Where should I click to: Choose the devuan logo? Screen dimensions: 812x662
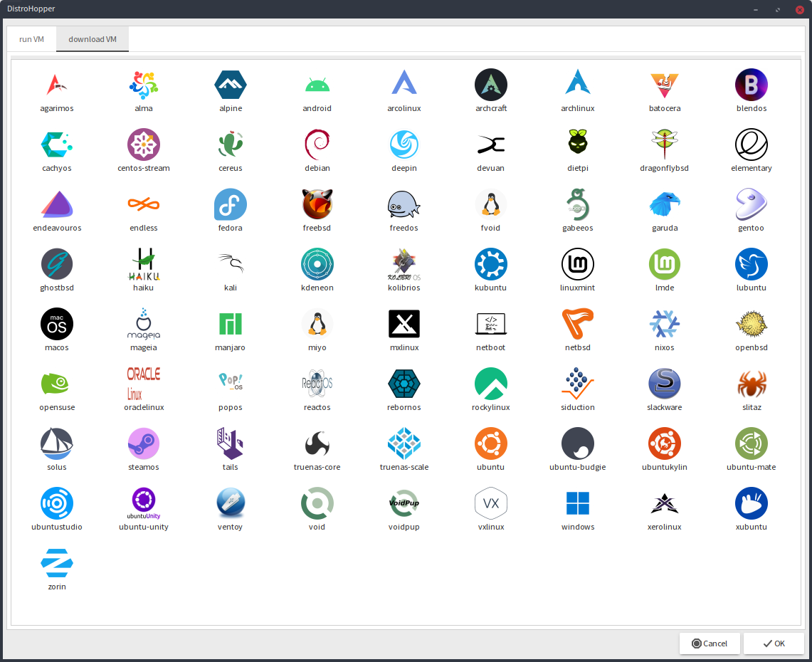[x=491, y=145]
